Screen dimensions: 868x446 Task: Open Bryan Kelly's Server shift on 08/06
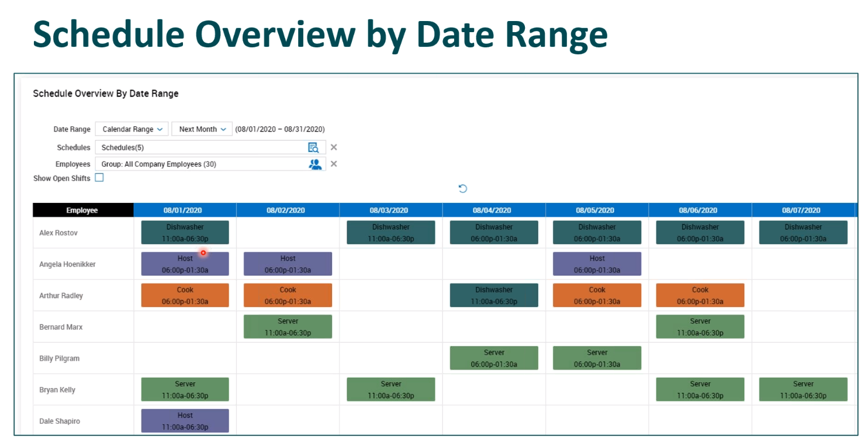point(700,390)
